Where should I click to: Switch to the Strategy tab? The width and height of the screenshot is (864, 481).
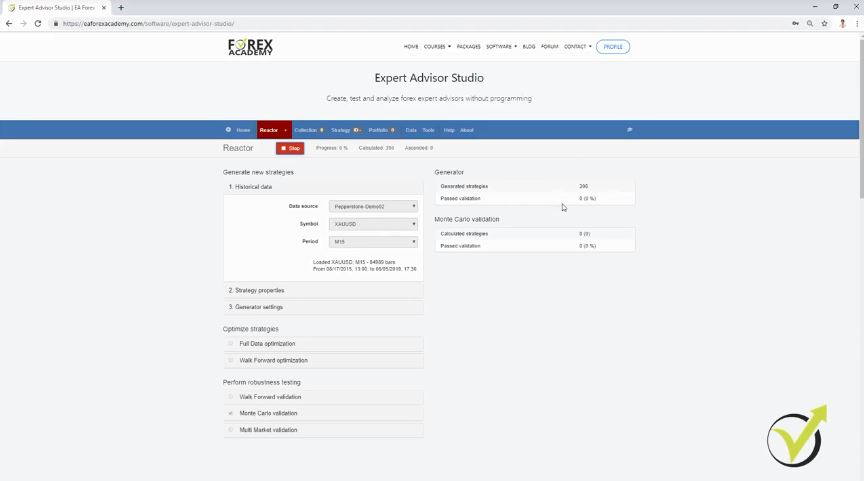point(346,131)
